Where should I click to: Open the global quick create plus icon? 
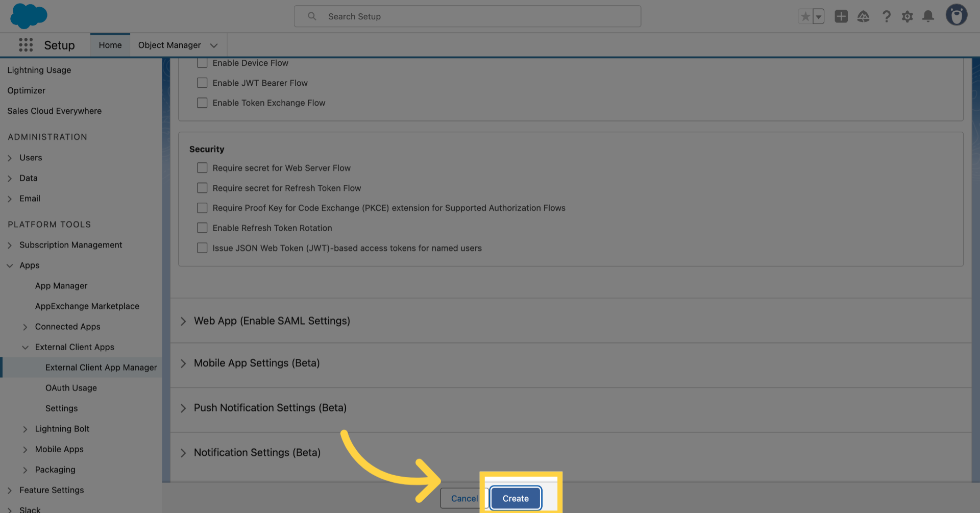tap(841, 16)
